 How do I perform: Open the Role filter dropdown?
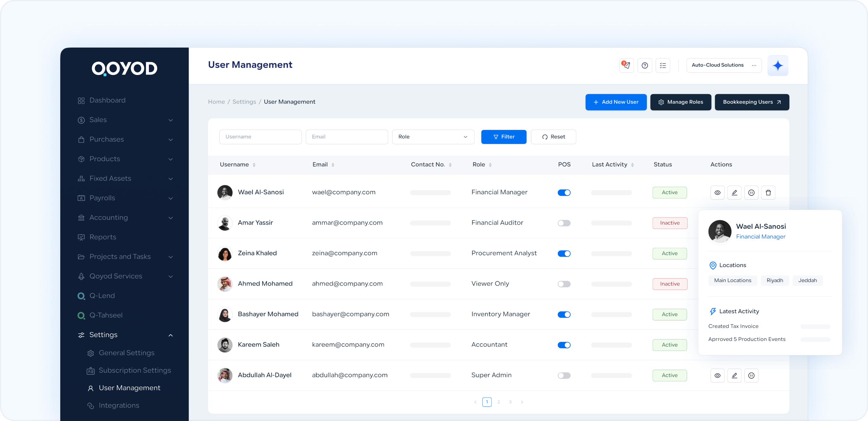tap(433, 137)
